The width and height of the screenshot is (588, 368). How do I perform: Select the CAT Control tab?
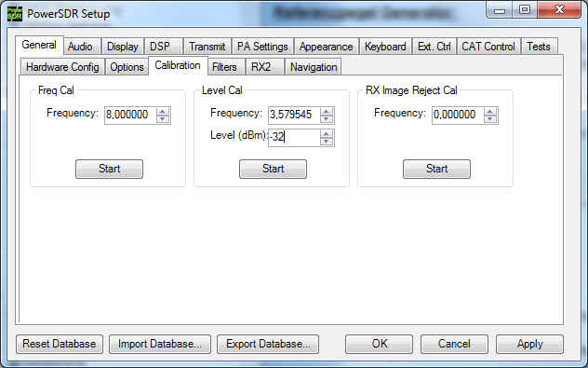coord(488,47)
